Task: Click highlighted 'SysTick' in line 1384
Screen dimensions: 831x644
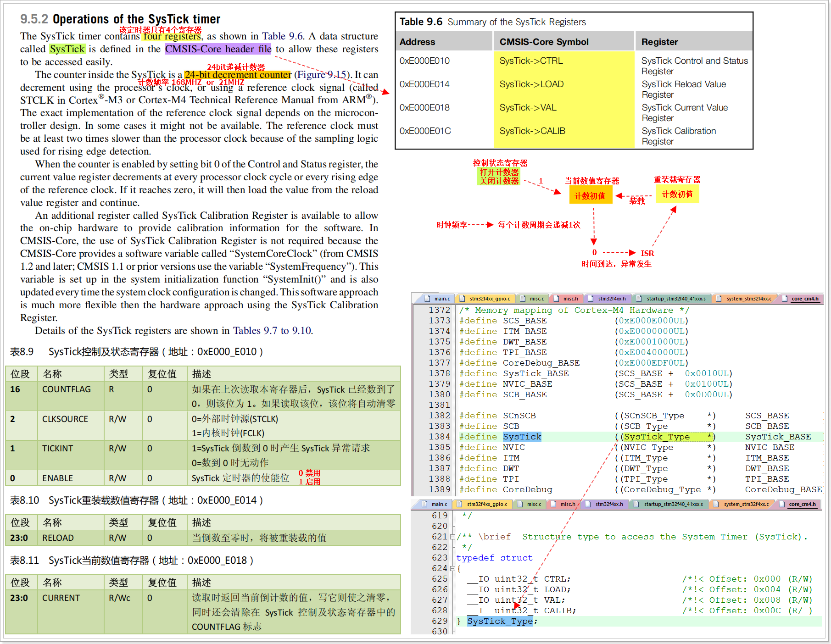Action: (522, 437)
